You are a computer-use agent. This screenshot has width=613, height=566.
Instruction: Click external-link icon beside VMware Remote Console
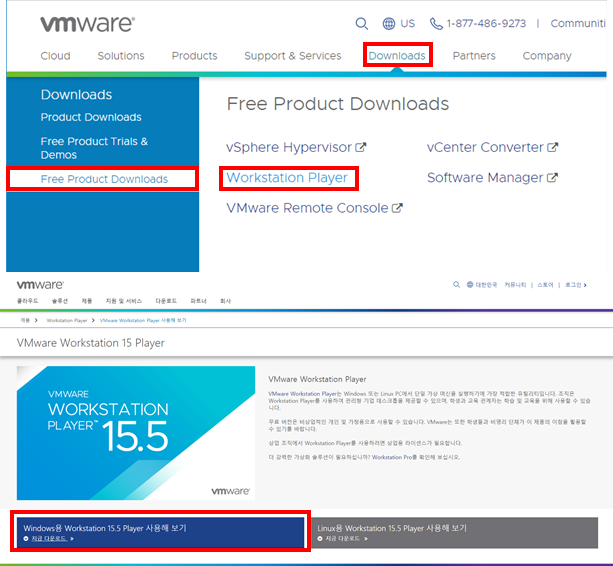[397, 208]
